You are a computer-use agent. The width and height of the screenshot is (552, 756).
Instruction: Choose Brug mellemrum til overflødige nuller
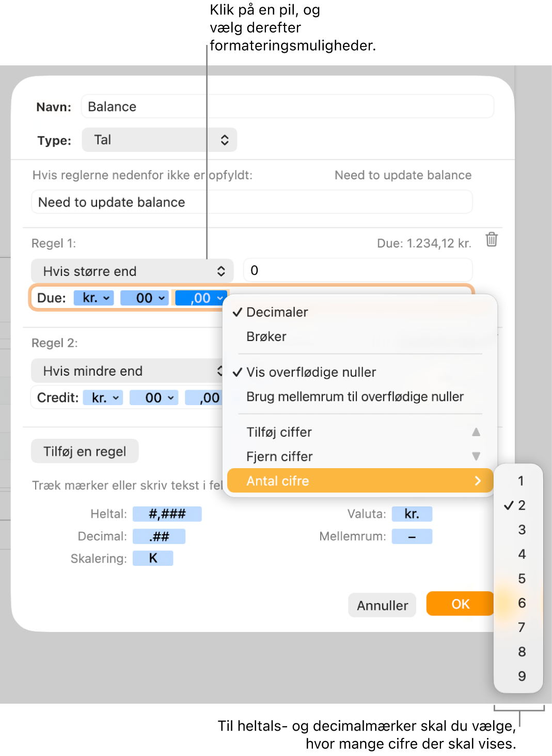[360, 396]
